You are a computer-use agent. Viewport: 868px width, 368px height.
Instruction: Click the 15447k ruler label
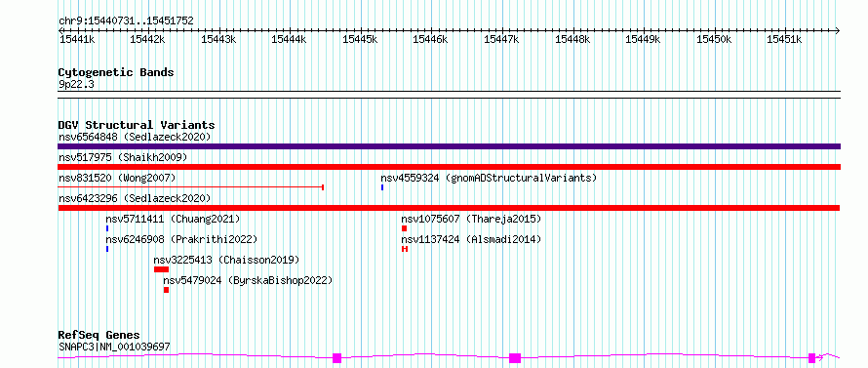501,39
